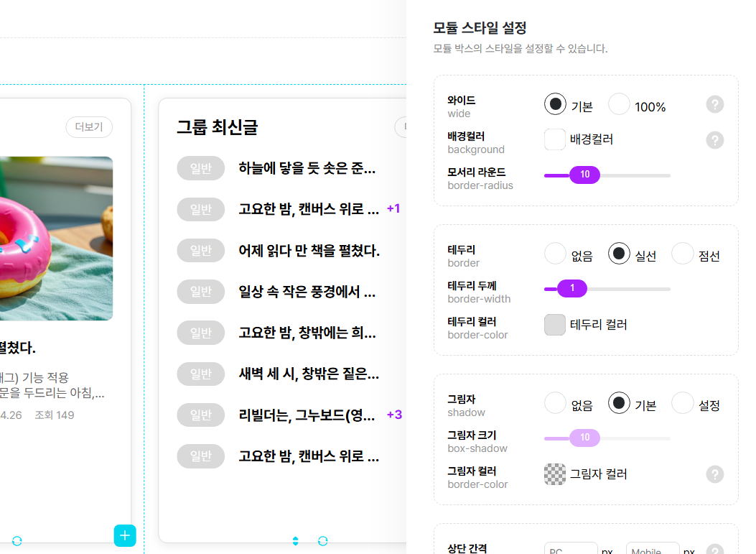756x554 pixels.
Task: Click refresh icon under the donut card
Action: (17, 540)
